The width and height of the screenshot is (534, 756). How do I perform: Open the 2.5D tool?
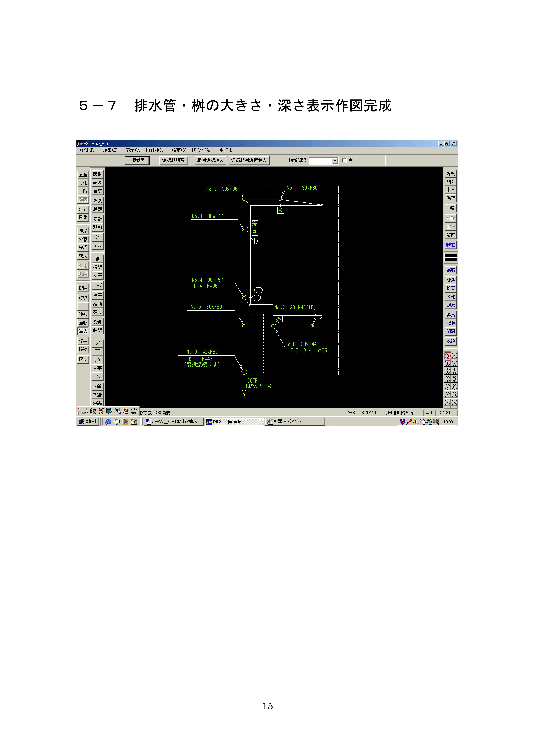tap(83, 209)
